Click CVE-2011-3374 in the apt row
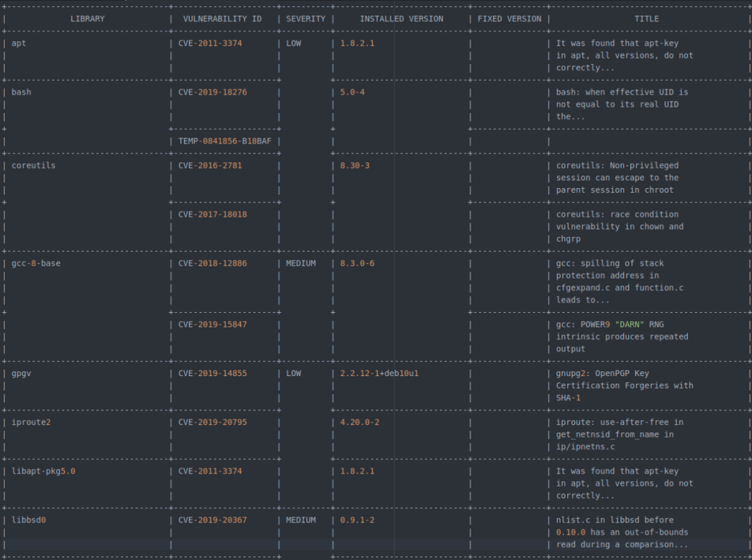Screen dimensions: 752x560 [210, 43]
